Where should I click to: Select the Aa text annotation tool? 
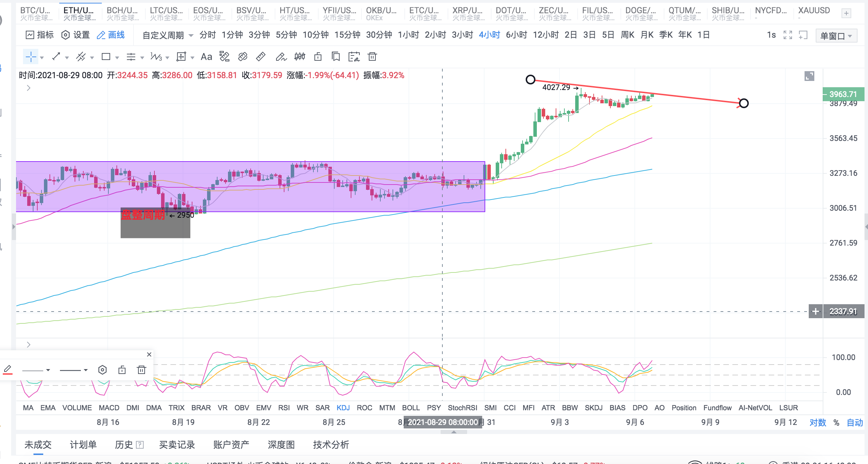[206, 57]
